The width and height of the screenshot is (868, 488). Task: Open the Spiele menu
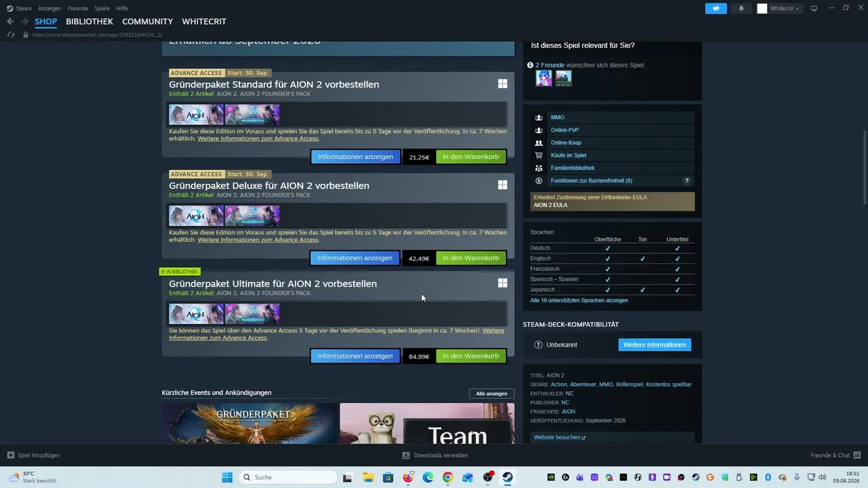tap(102, 8)
